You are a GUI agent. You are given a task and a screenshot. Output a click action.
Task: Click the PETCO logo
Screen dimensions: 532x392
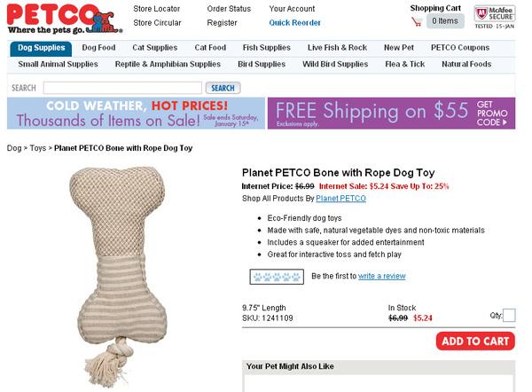[x=65, y=19]
